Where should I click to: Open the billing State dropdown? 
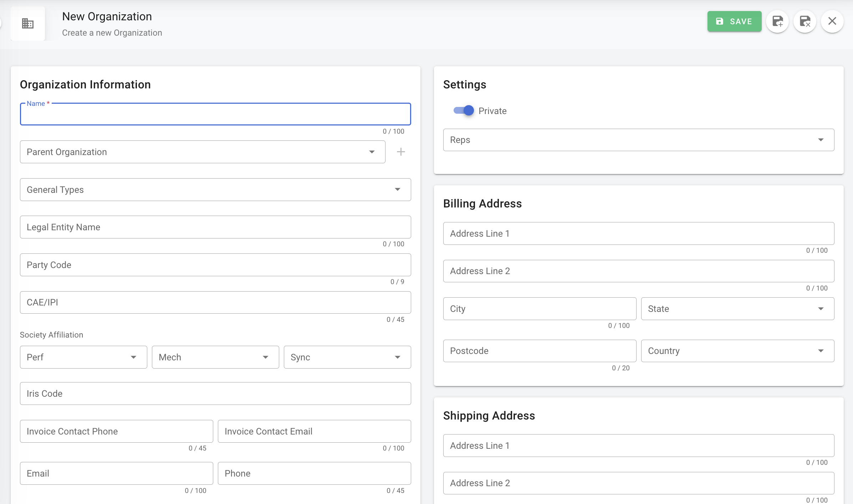737,309
